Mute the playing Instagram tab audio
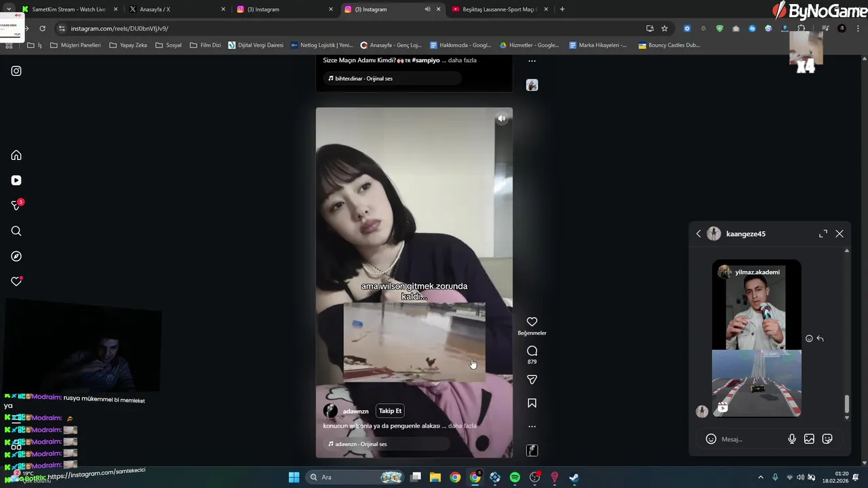This screenshot has width=868, height=488. click(427, 9)
